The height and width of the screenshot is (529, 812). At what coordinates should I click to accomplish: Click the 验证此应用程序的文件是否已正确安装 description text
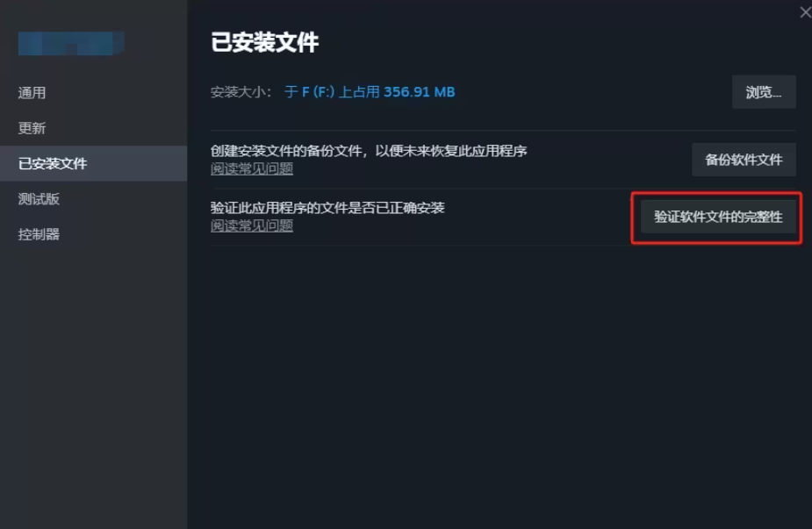[327, 208]
